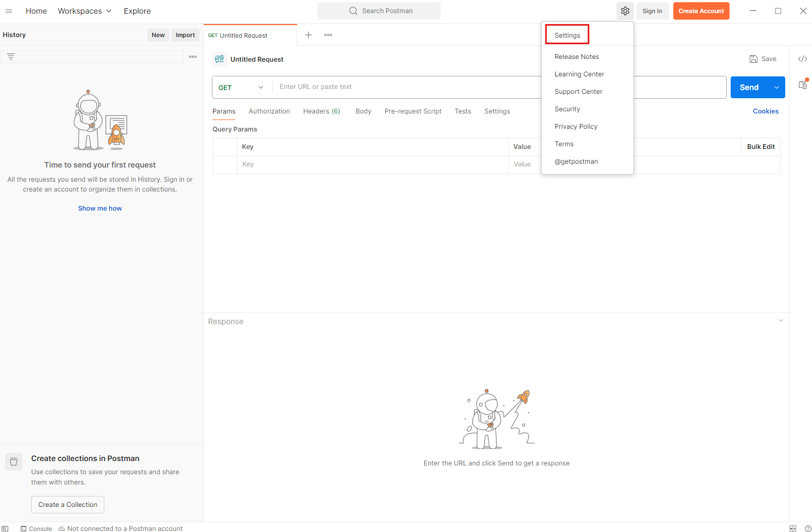Click the Create a Collection button
The width and height of the screenshot is (812, 532).
[x=68, y=505]
